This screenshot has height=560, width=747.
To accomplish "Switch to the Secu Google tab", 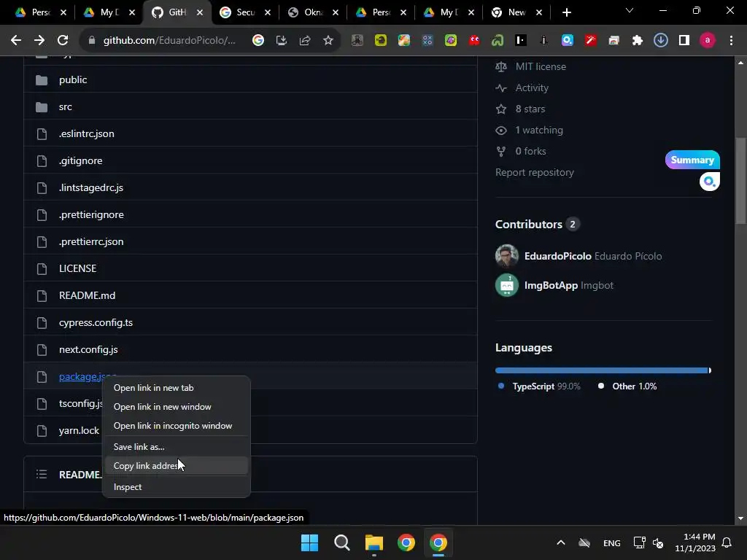I will click(x=245, y=12).
